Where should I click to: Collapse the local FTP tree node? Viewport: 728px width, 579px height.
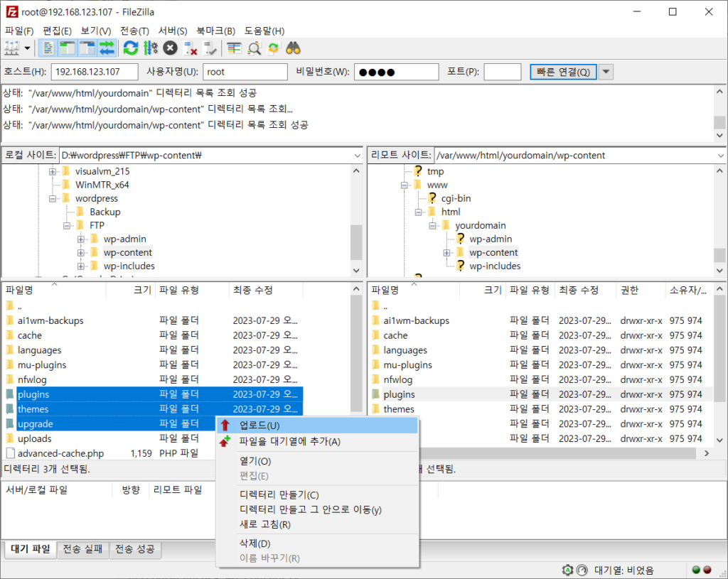tap(67, 225)
